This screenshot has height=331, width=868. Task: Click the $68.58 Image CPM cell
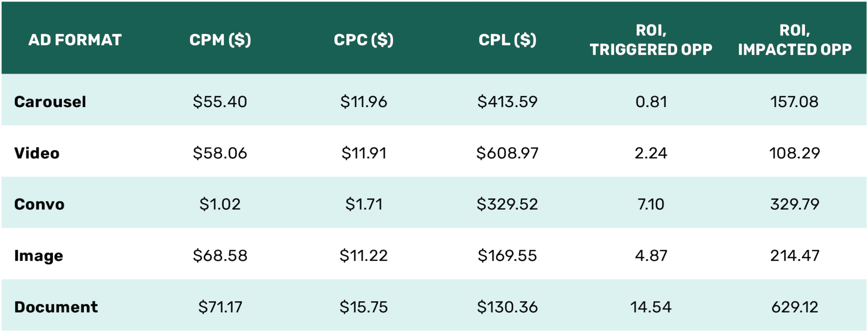pyautogui.click(x=220, y=256)
